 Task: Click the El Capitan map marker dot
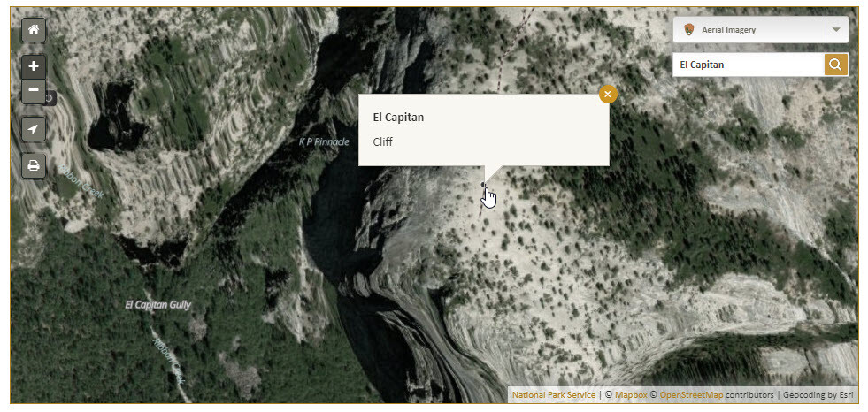tap(483, 185)
